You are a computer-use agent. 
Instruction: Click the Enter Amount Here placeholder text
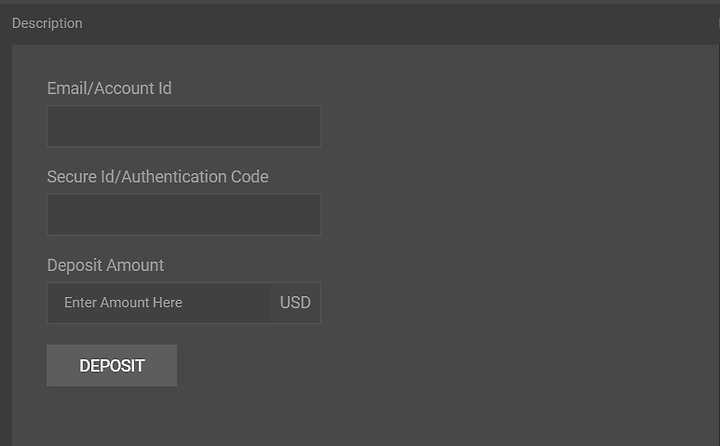[123, 303]
